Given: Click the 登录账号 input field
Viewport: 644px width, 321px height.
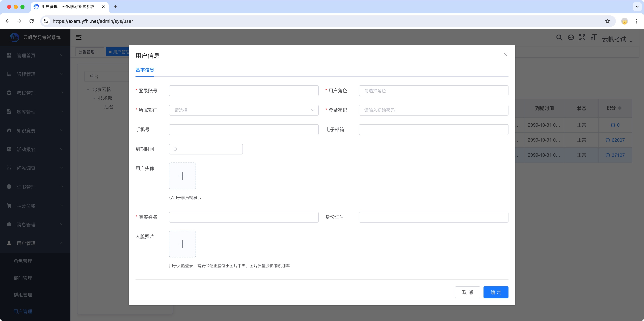Looking at the screenshot, I should pyautogui.click(x=244, y=91).
